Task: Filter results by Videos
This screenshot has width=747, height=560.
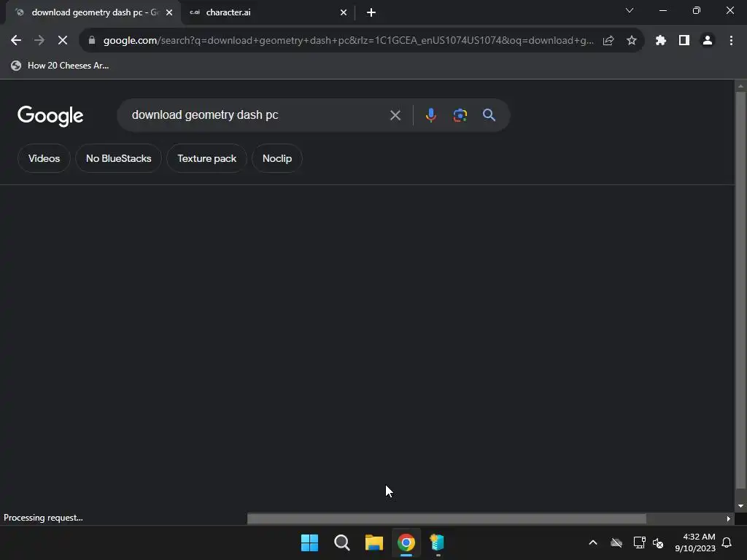Action: [44, 158]
